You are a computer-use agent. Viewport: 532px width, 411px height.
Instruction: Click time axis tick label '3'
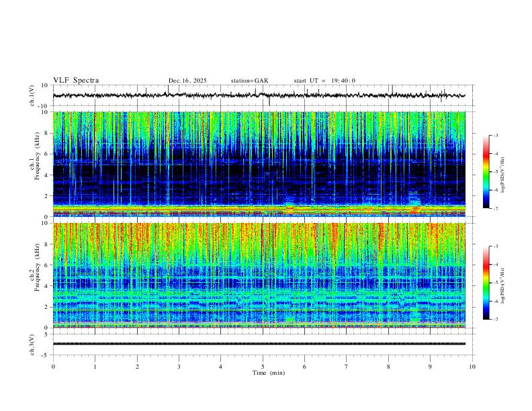(x=179, y=367)
